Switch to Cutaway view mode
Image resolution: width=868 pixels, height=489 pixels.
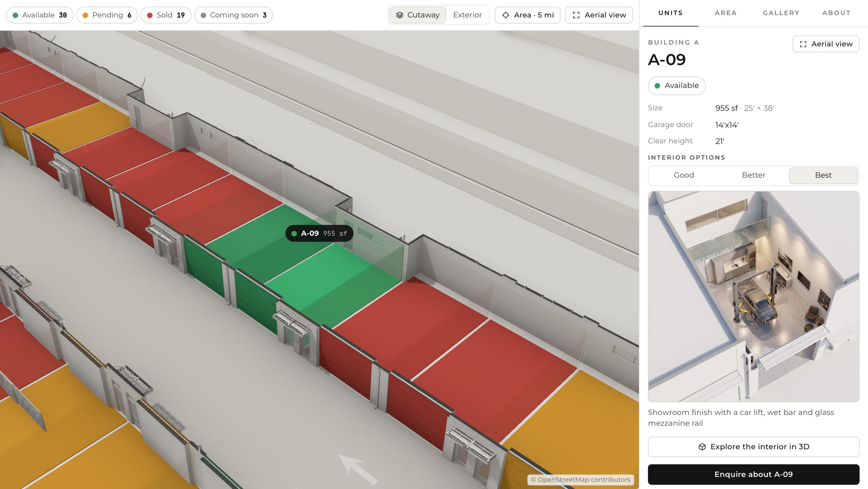click(417, 15)
